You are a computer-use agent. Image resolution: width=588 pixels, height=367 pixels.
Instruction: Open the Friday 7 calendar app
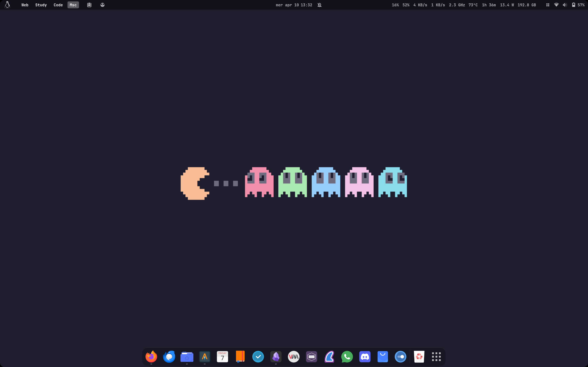[x=222, y=356]
